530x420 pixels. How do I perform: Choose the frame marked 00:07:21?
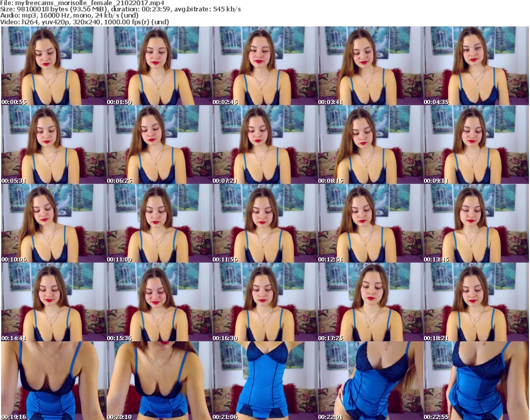[x=264, y=144]
